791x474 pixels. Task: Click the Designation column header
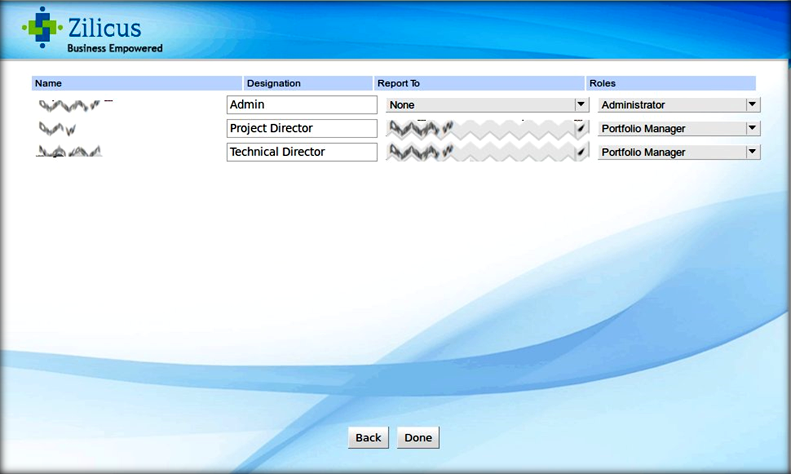273,84
